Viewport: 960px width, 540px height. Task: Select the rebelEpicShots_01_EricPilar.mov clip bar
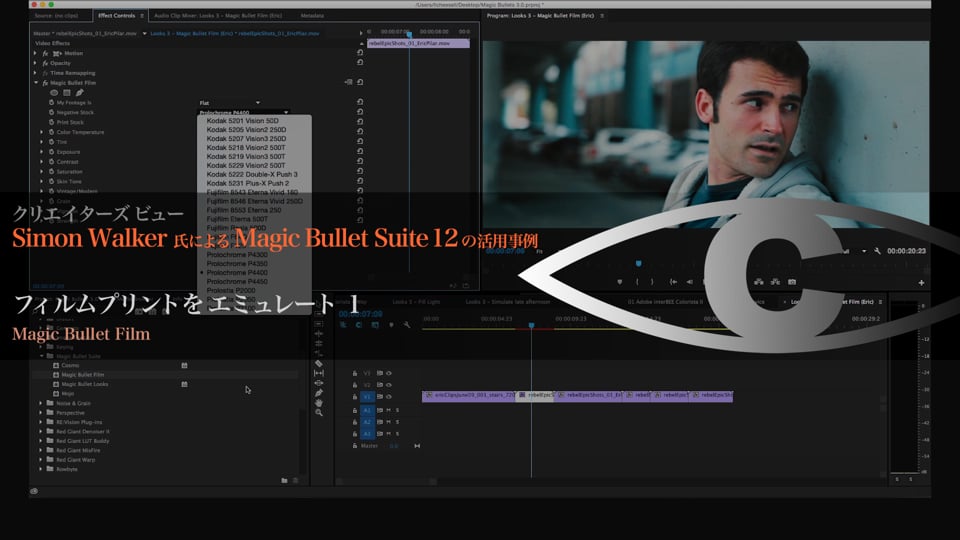point(418,43)
